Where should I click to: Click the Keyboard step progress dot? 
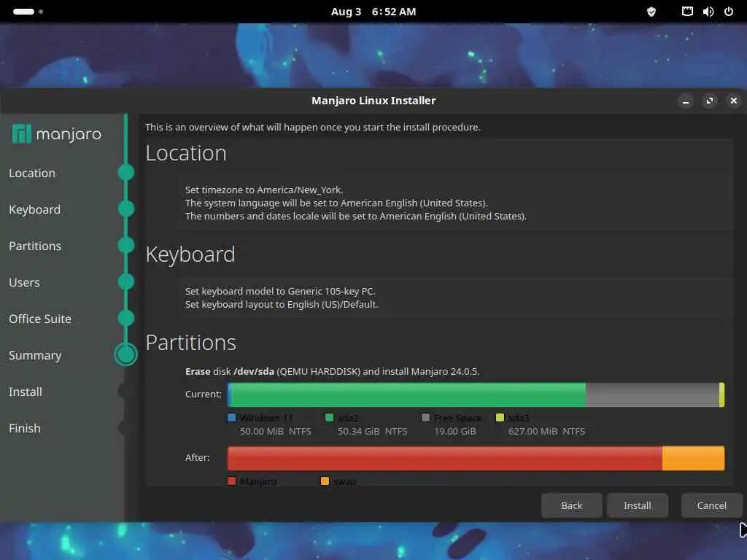pos(126,209)
